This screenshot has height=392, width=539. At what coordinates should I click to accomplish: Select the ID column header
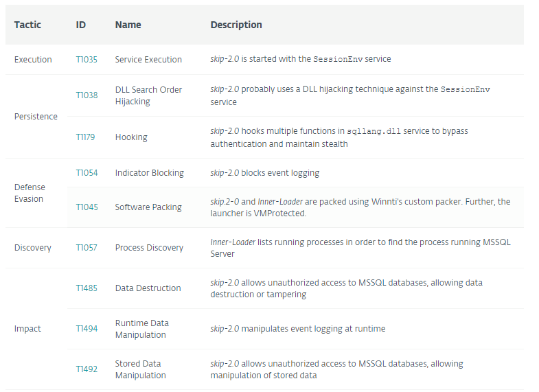[81, 25]
